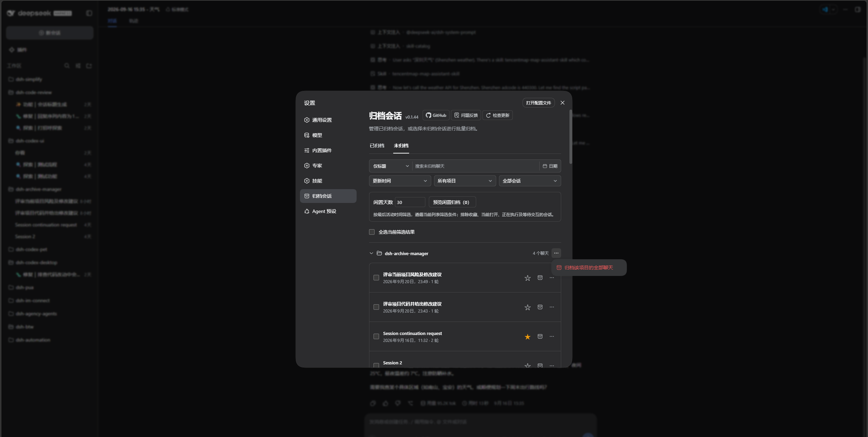868x437 pixels.
Task: Archive the Session 2 chat
Action: (540, 365)
